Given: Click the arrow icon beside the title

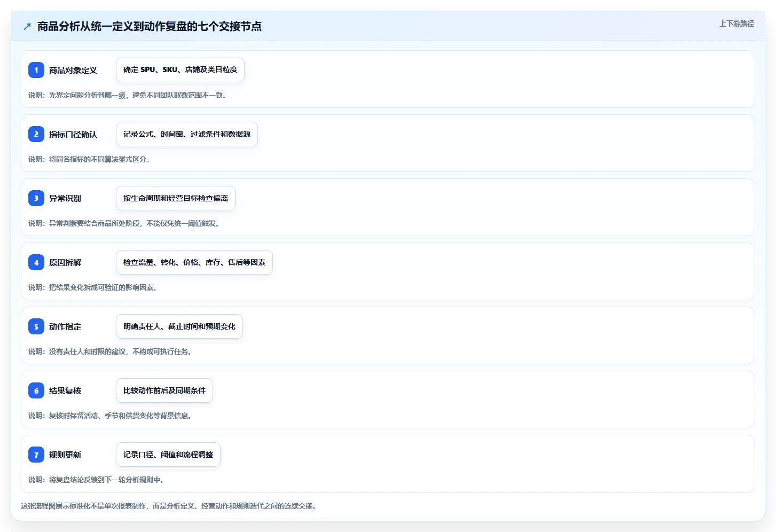Looking at the screenshot, I should [27, 26].
